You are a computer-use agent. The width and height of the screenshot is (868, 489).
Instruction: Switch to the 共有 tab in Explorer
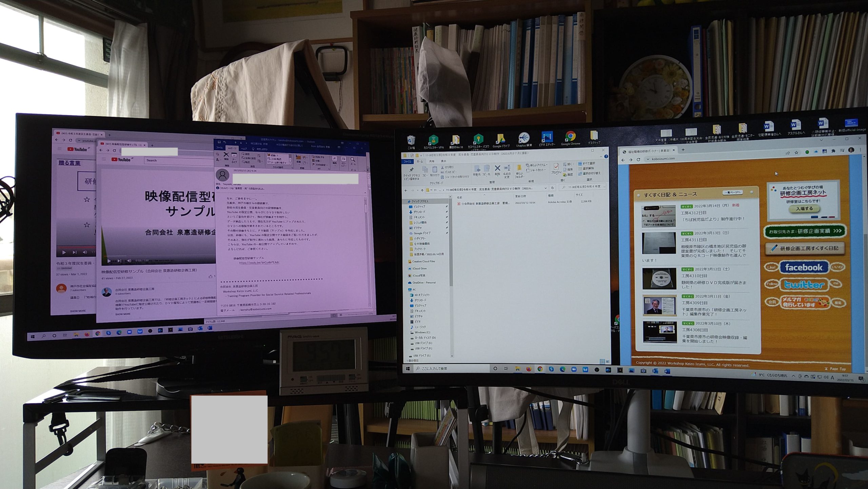point(432,161)
